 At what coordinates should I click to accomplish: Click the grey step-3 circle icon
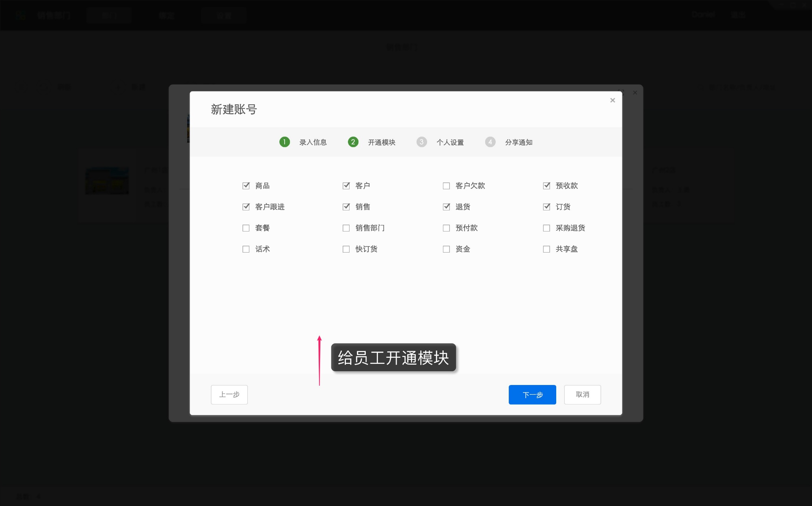(421, 142)
